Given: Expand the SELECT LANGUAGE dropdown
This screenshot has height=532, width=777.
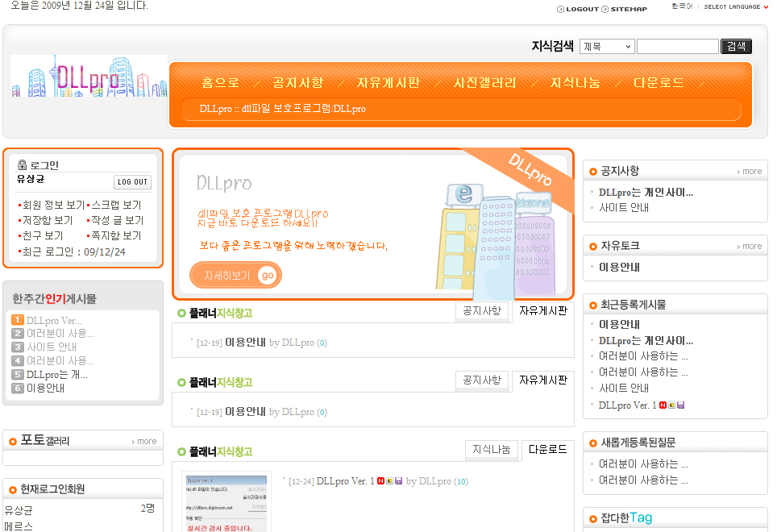Looking at the screenshot, I should pos(736,7).
